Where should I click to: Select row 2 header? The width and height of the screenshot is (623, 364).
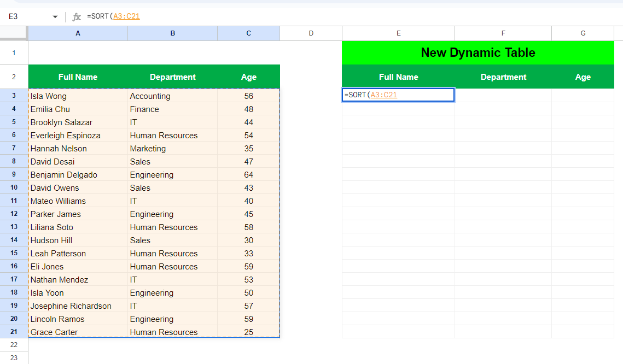click(14, 77)
